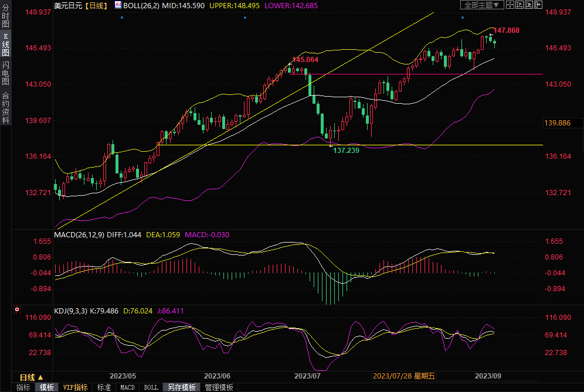
Task: Click the 139.886 price label on right axis
Action: click(558, 123)
